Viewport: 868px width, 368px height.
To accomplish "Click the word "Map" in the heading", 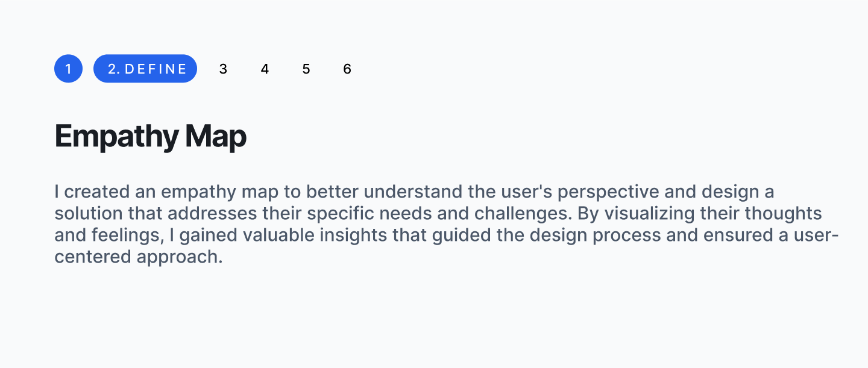I will 216,137.
